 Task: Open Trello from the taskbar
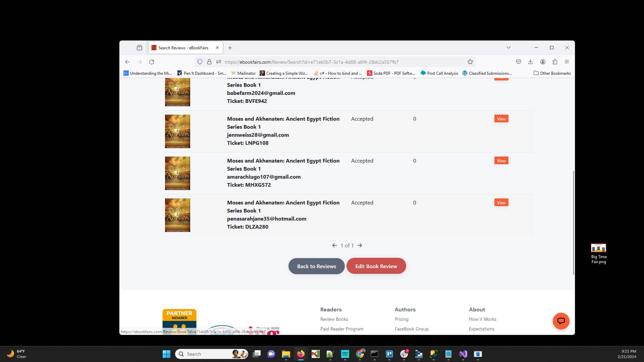pos(389,354)
